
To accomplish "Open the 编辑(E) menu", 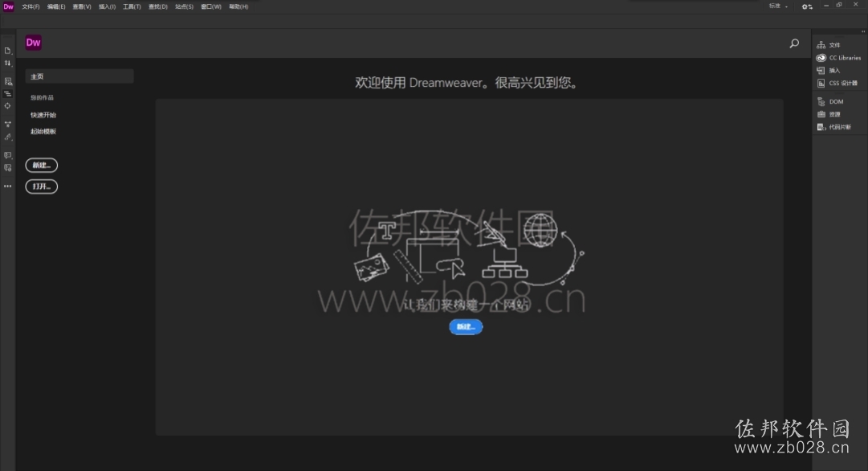I will (x=56, y=6).
